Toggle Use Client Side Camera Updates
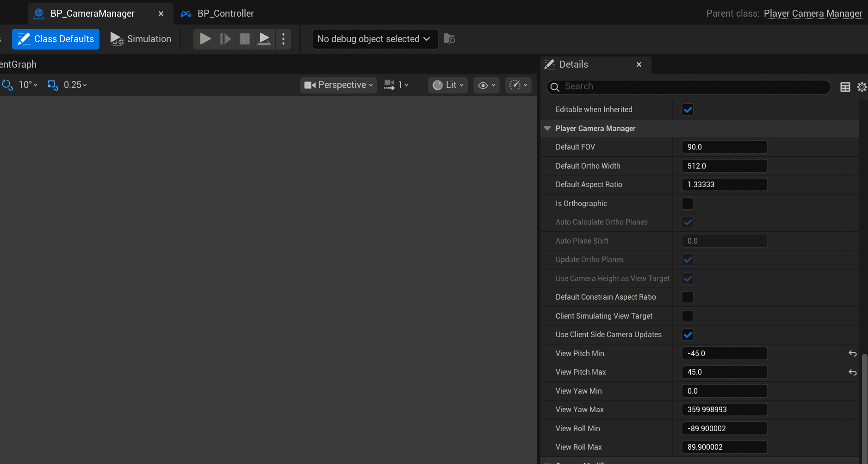The image size is (868, 464). pyautogui.click(x=688, y=335)
